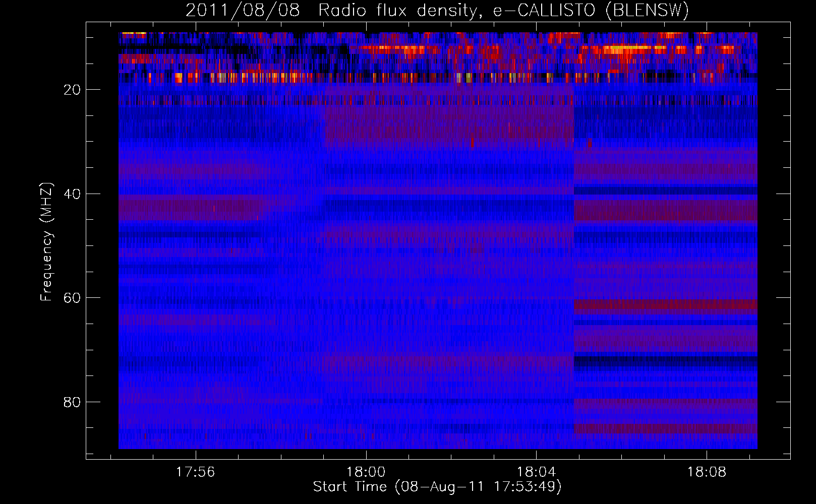816x504 pixels.
Task: Click the 'Start Time (08-Aug-11 17:53:49)' x-axis label
Action: 437,487
